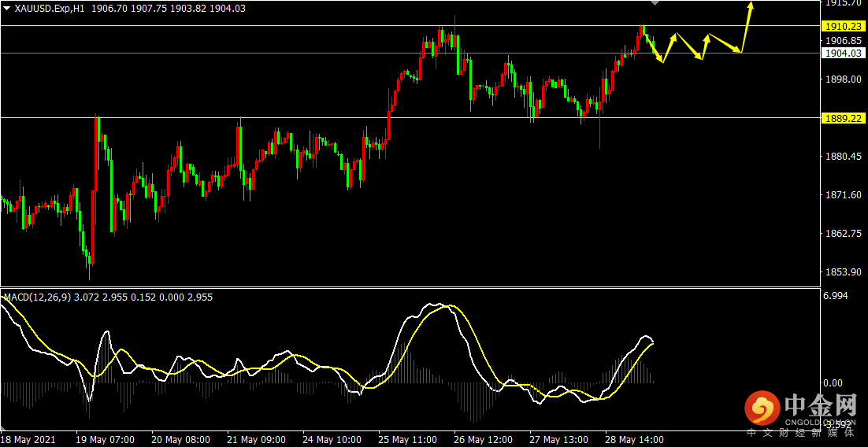Click the 27 May 13:00 time label
Screen dimensions: 868x447
click(560, 440)
